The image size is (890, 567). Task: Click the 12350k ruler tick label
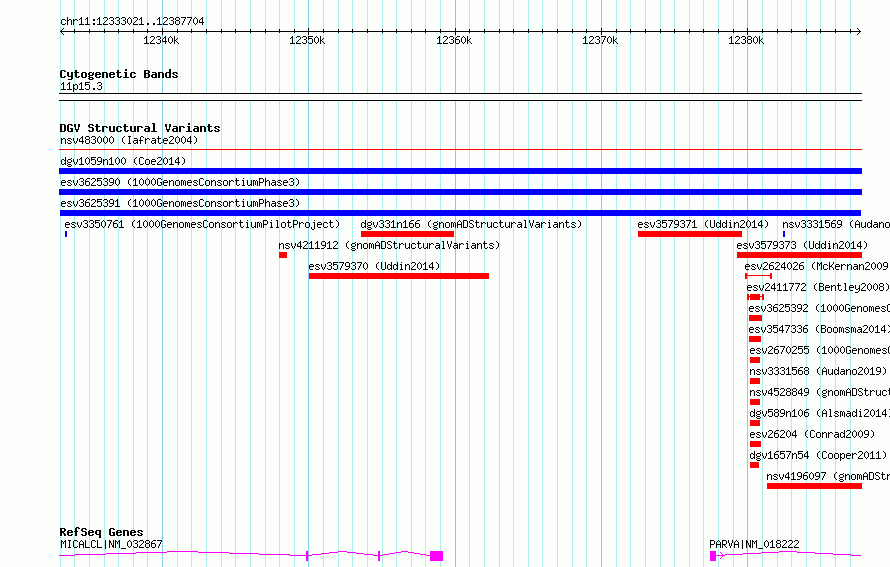point(307,40)
